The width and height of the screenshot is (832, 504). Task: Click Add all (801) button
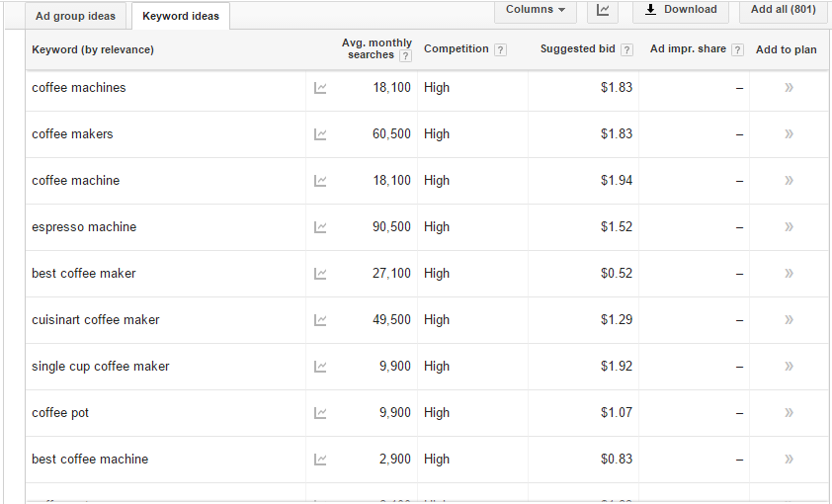[x=784, y=10]
